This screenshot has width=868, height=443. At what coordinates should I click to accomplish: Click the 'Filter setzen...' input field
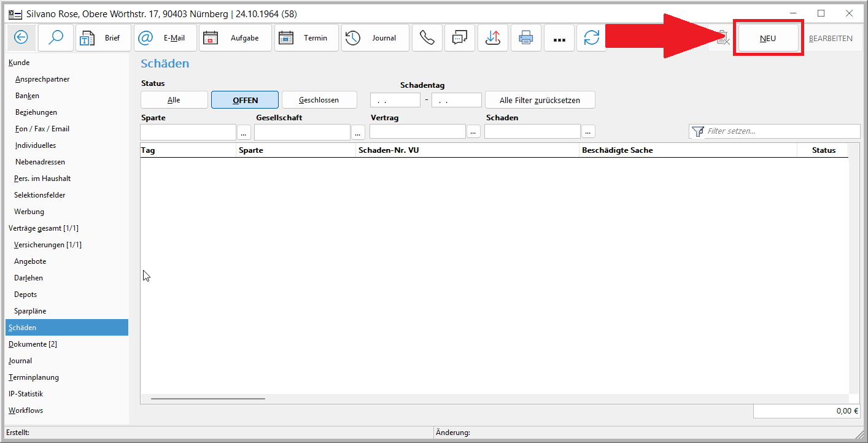click(781, 131)
